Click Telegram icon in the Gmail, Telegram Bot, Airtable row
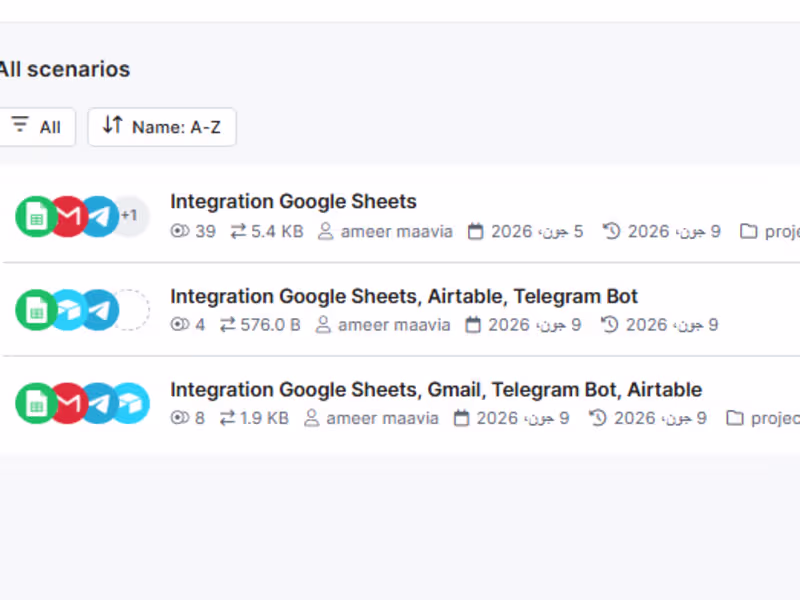 pyautogui.click(x=100, y=404)
